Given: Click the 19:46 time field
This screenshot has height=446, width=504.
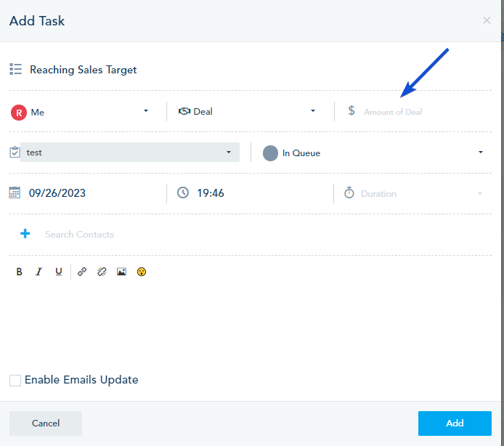Looking at the screenshot, I should pos(262,193).
